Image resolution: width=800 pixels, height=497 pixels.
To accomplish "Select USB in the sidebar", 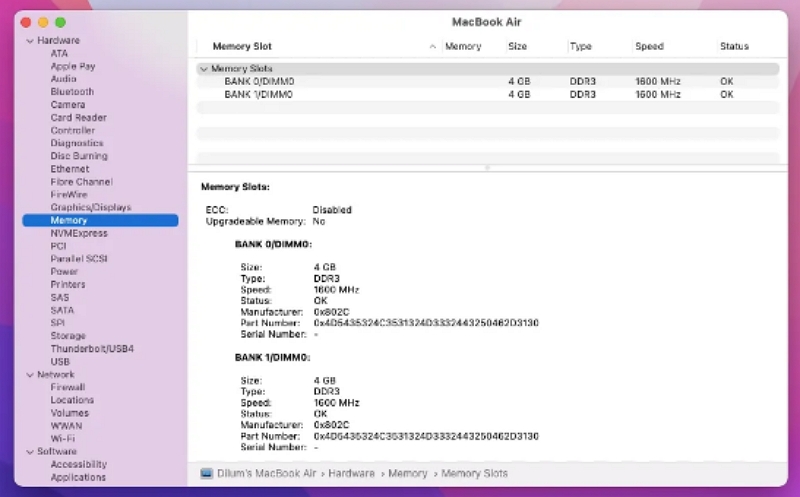I will pos(60,362).
